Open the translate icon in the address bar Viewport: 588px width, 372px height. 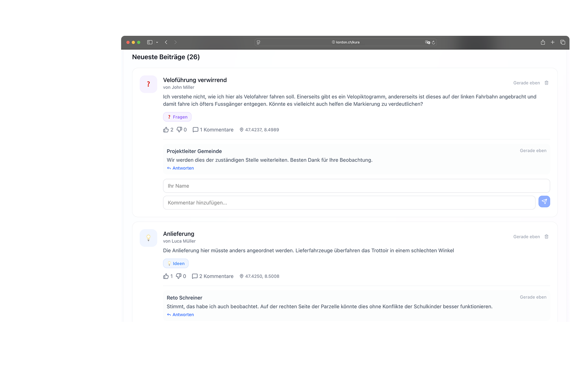click(x=428, y=42)
